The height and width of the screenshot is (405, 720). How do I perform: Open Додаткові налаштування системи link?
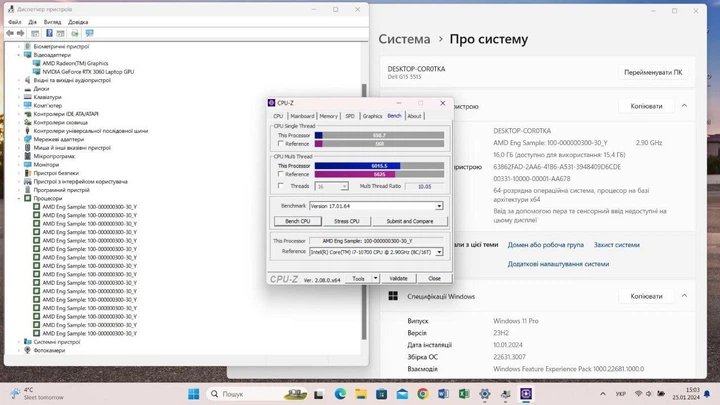click(x=558, y=264)
